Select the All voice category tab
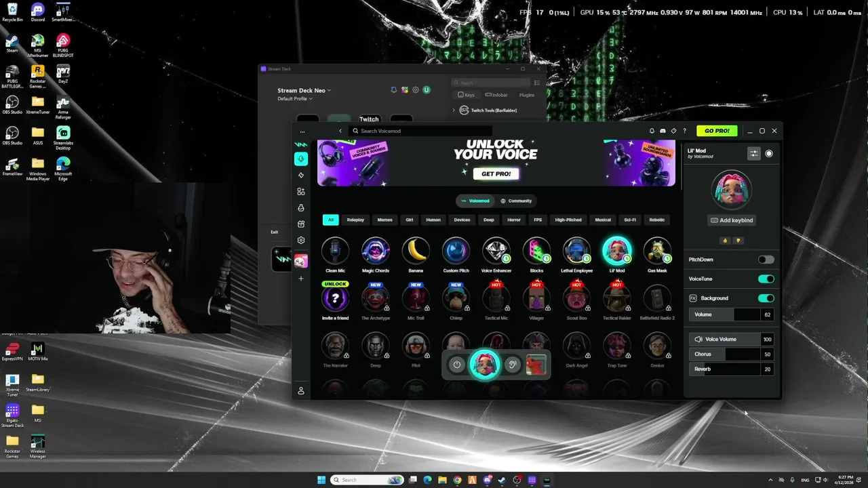 pos(331,220)
